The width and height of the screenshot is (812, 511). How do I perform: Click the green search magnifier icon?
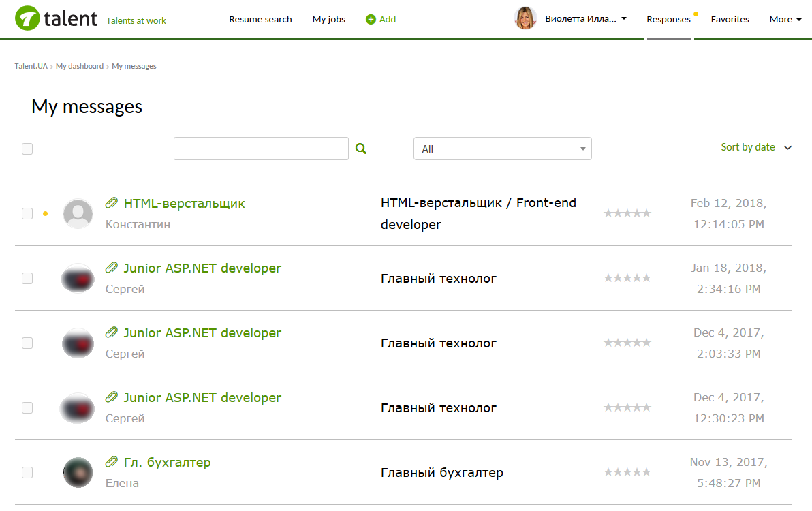coord(361,149)
